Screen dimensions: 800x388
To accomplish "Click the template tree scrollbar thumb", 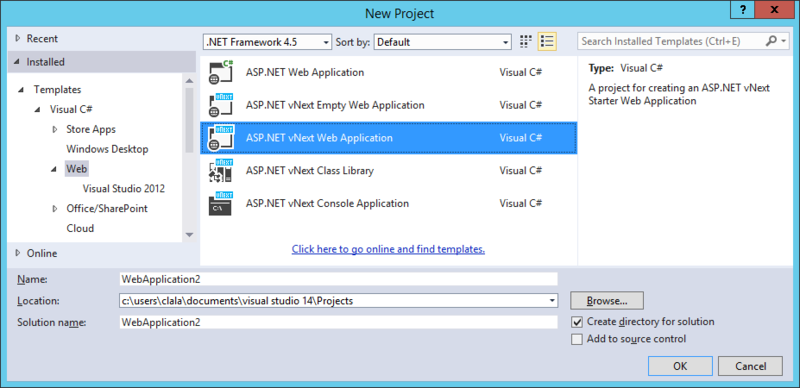I will [x=189, y=120].
